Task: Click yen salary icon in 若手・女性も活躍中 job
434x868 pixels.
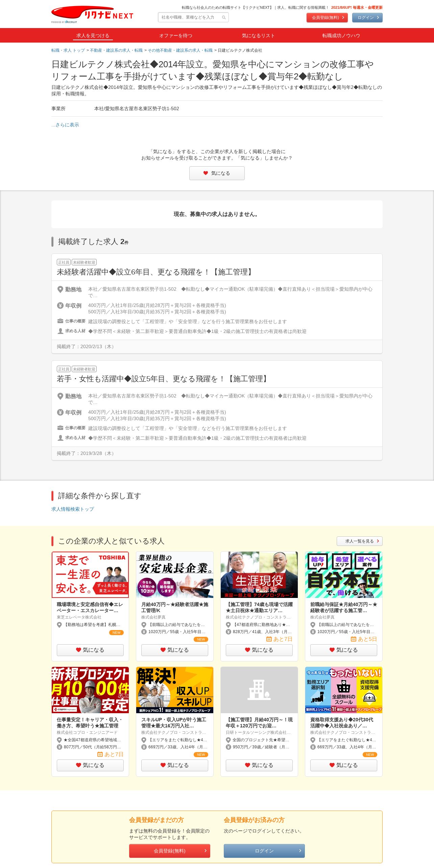Action: coord(60,412)
